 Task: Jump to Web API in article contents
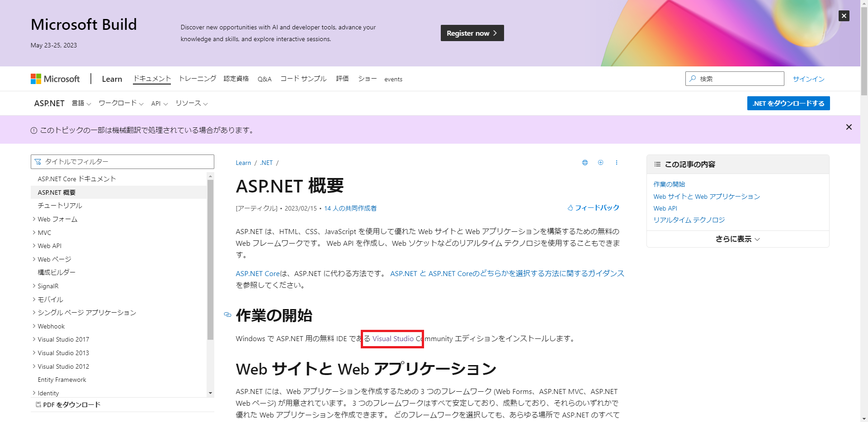pyautogui.click(x=665, y=208)
